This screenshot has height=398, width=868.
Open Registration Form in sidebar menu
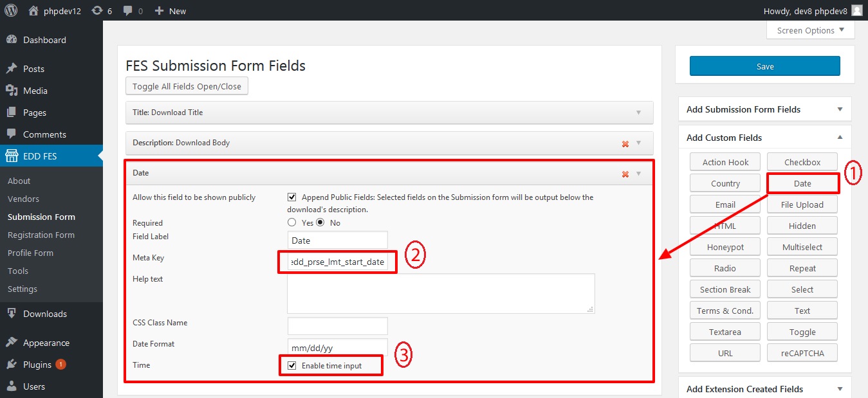(41, 235)
